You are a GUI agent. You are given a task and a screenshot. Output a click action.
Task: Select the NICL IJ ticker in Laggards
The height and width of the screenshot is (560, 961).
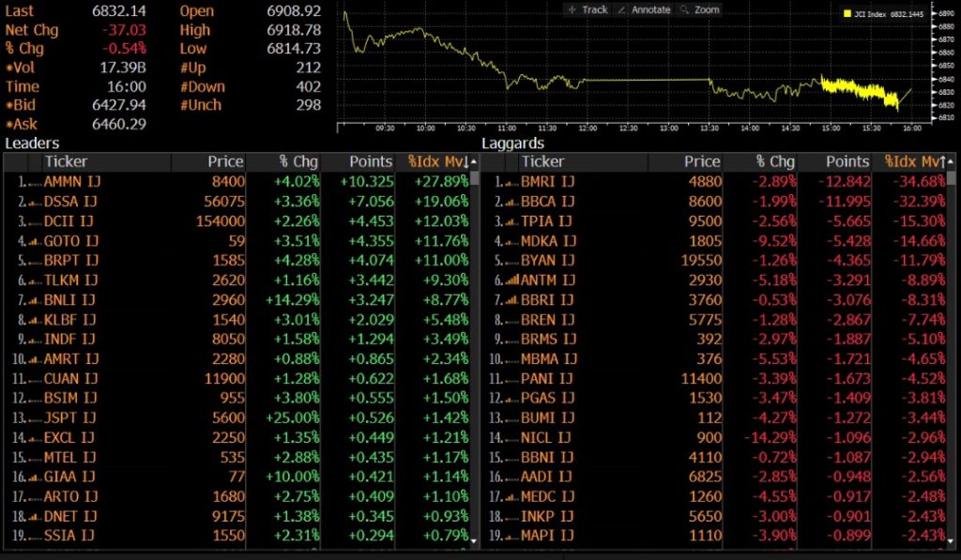545,437
